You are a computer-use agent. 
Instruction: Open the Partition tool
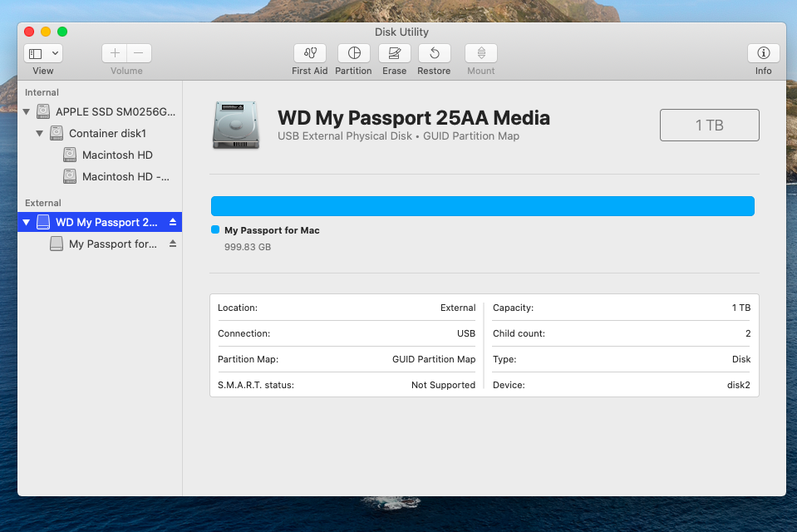pyautogui.click(x=354, y=53)
